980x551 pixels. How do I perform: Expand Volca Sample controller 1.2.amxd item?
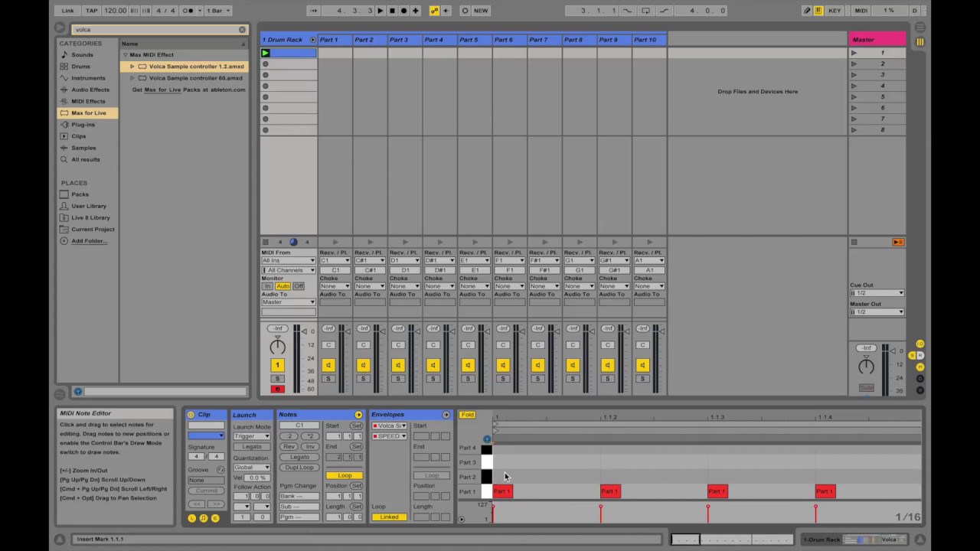(132, 67)
